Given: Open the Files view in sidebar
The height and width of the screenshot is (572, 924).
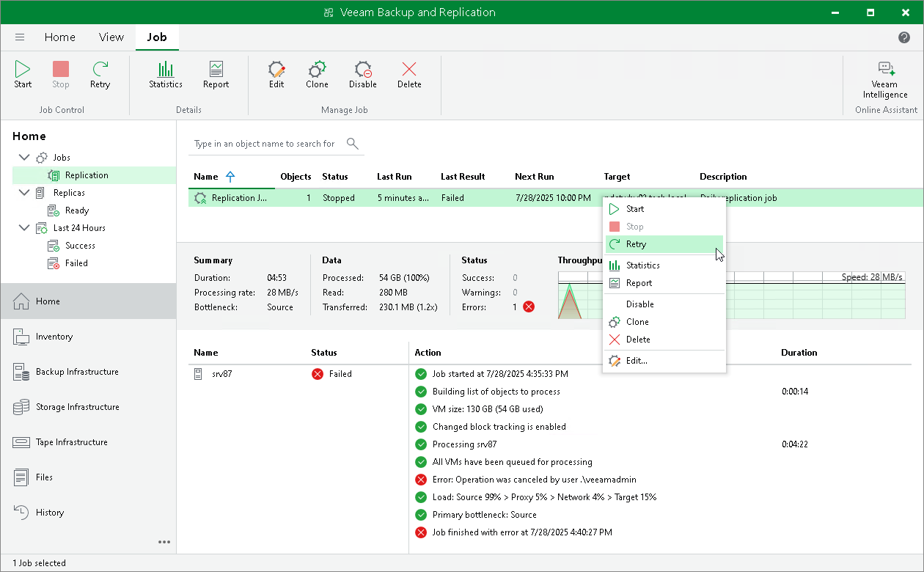Looking at the screenshot, I should [88, 477].
